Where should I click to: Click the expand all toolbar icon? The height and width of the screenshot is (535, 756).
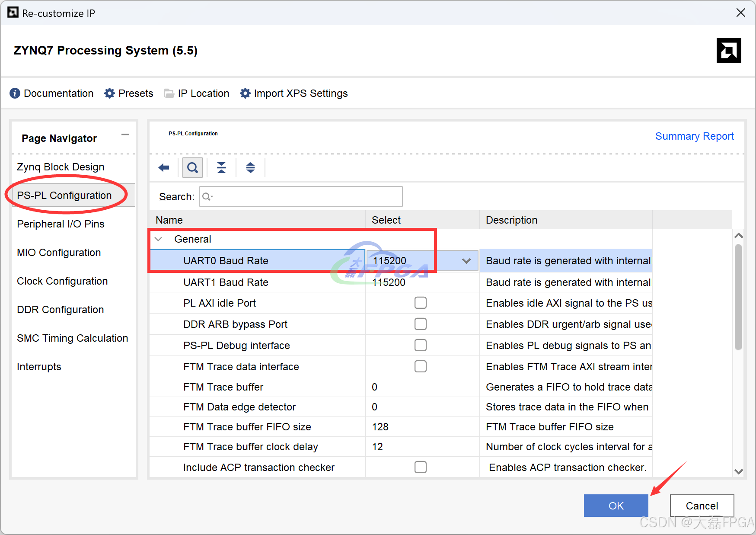(x=250, y=167)
